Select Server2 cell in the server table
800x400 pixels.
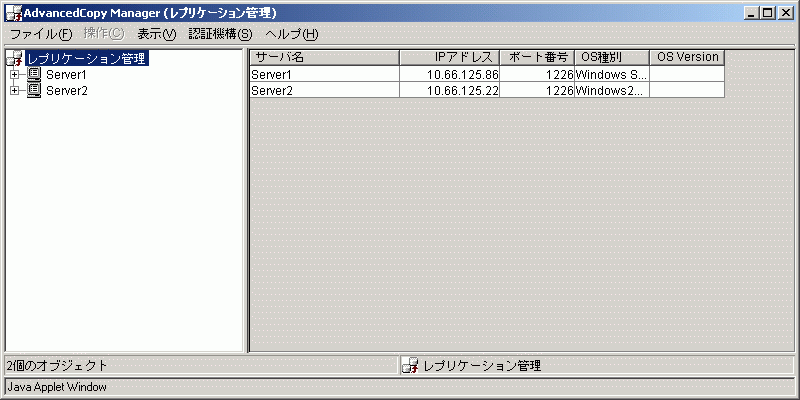coord(324,90)
